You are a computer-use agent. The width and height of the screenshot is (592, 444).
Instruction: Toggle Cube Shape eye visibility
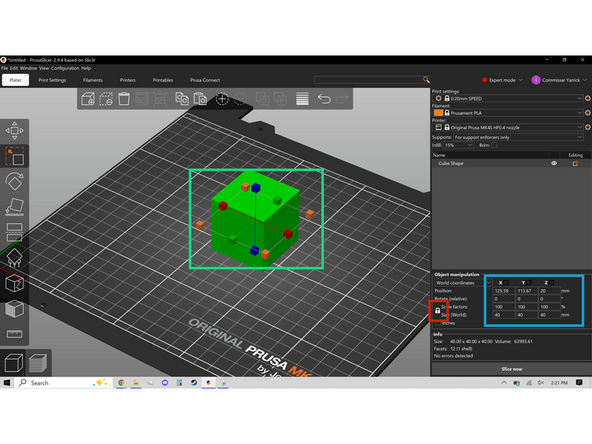[554, 163]
